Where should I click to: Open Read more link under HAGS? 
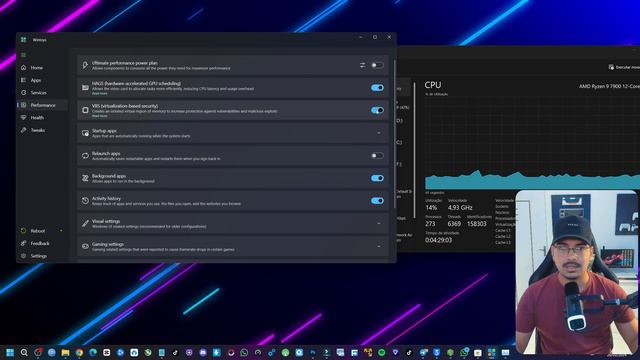coord(100,93)
